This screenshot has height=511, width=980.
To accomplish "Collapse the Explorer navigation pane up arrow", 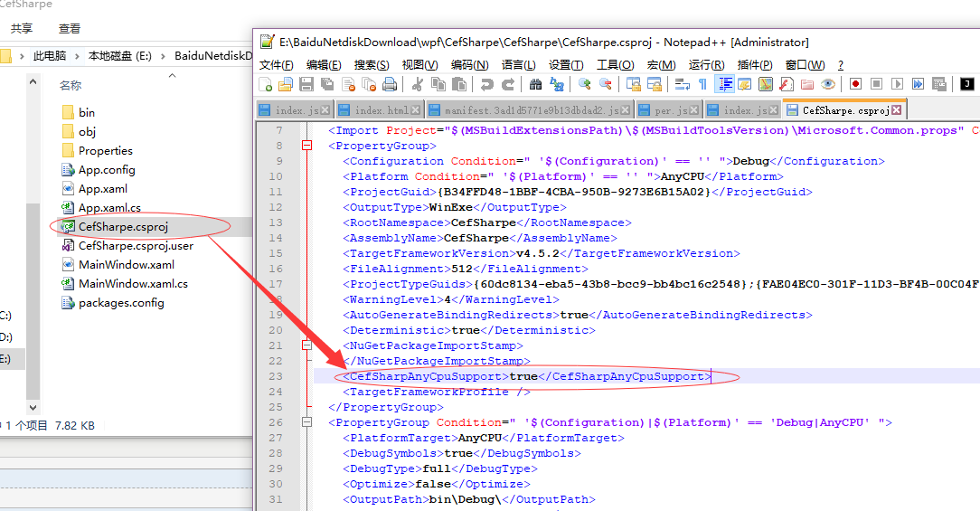I will point(33,81).
